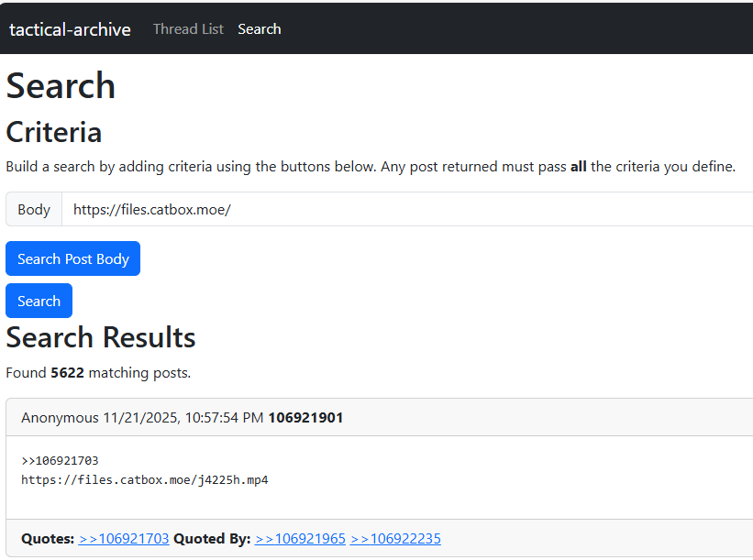Run the search with Search button
753x560 pixels.
[x=39, y=301]
